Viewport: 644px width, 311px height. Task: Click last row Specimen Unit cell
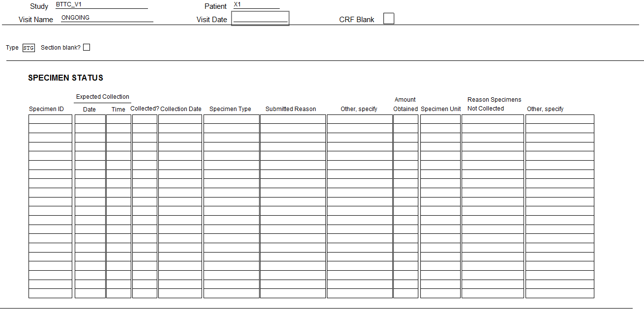[440, 293]
